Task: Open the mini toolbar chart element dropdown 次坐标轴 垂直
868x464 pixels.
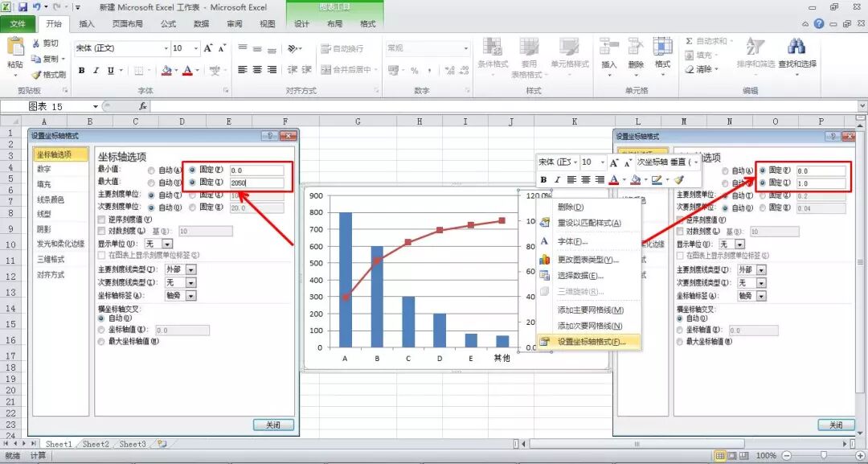Action: click(x=696, y=162)
